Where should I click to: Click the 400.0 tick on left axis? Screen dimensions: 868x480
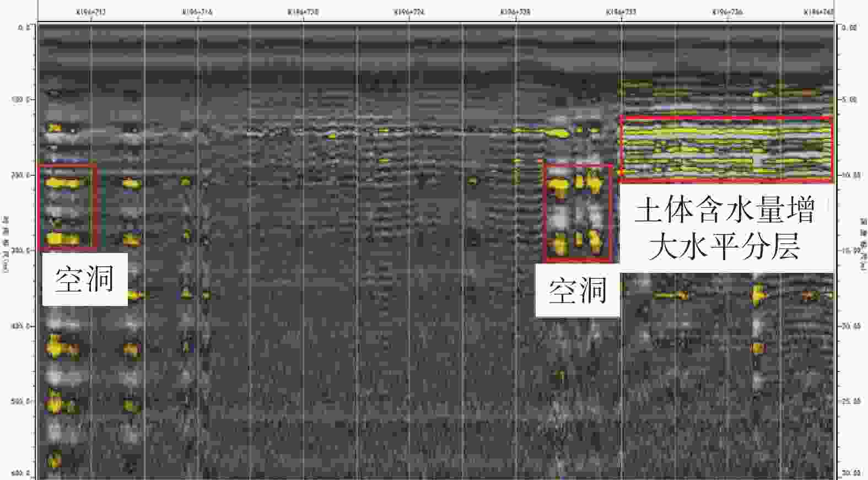coord(22,326)
